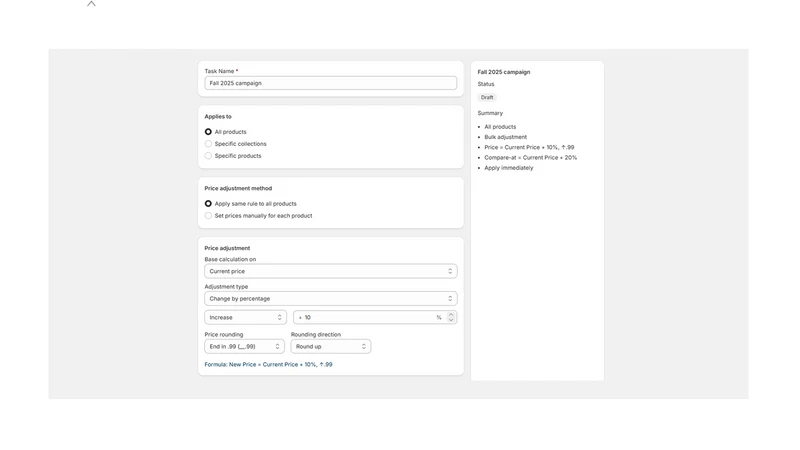Open the Increase direction dropdown
The image size is (800, 450).
point(245,317)
